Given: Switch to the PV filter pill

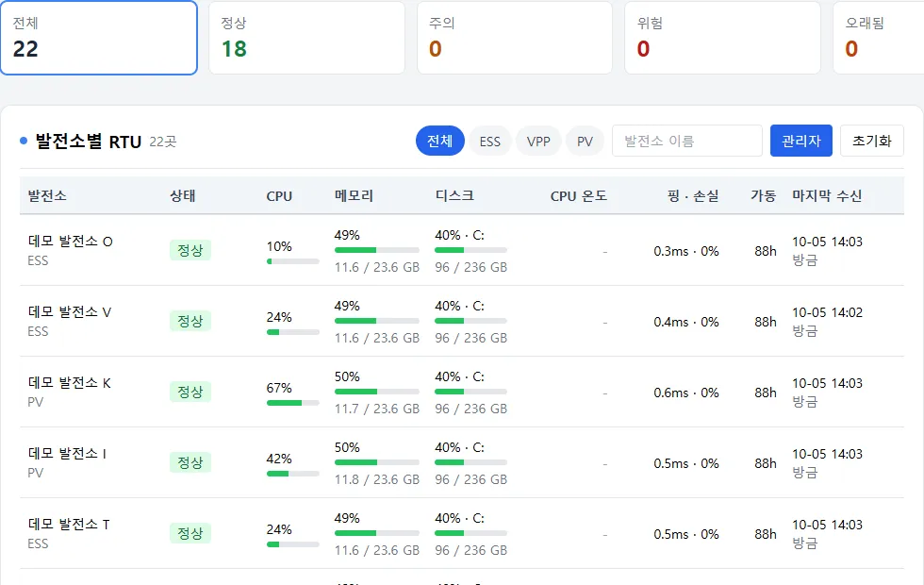Looking at the screenshot, I should (x=585, y=141).
